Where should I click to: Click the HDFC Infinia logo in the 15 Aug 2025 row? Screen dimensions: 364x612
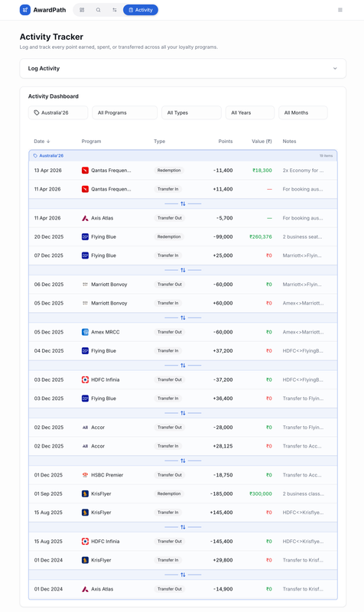(85, 542)
